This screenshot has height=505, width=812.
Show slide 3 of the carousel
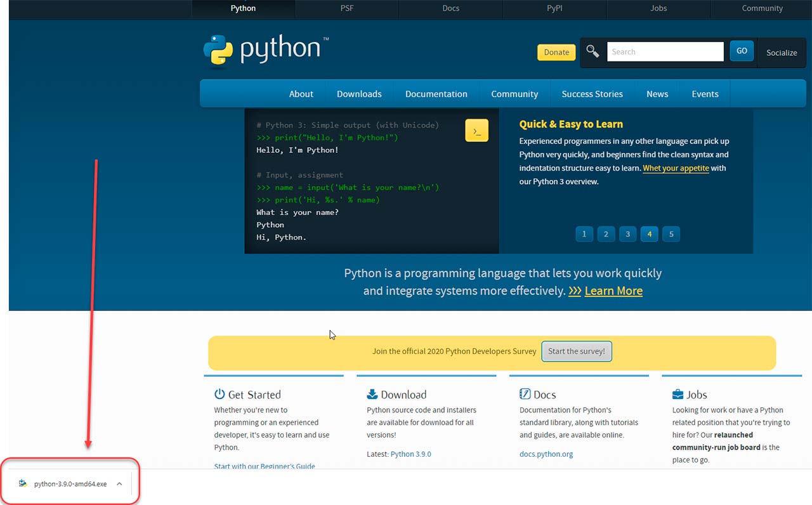(627, 234)
